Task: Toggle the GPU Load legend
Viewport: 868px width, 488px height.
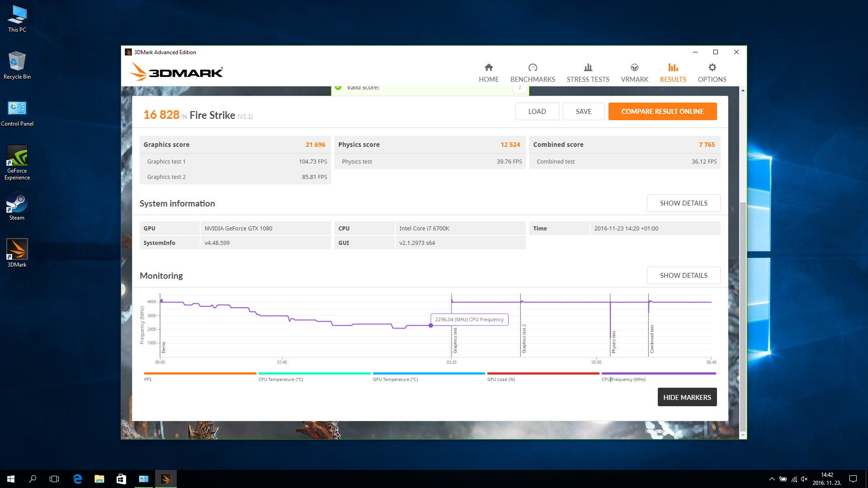Action: point(543,377)
